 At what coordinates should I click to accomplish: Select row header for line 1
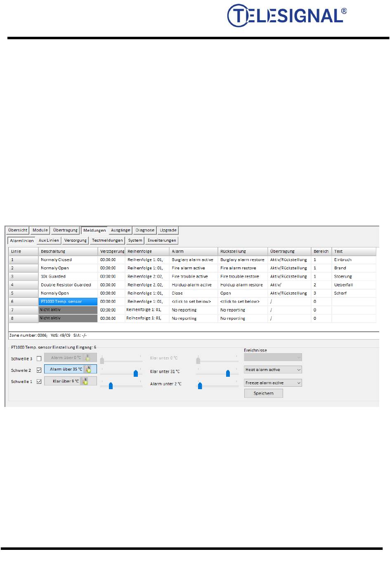[x=24, y=260]
